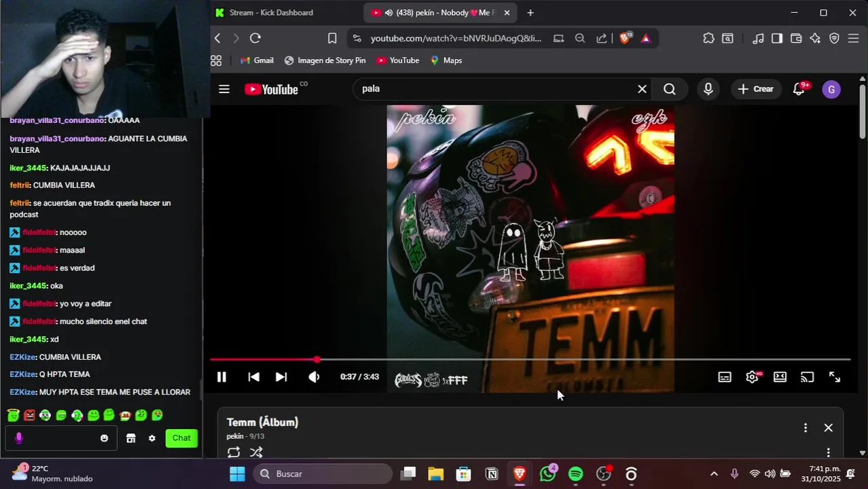
Task: Open the Kick chat shop icon
Action: point(131,438)
